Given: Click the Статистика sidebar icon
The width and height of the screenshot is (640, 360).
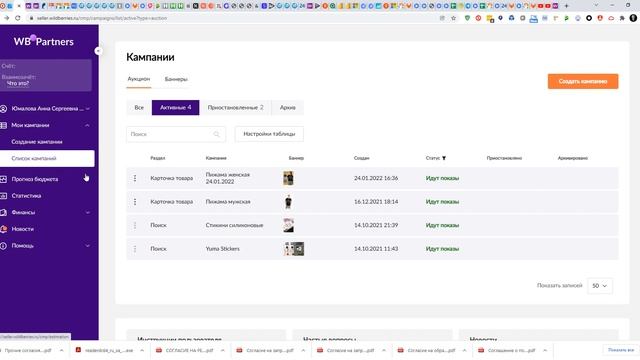Looking at the screenshot, I should [4, 196].
